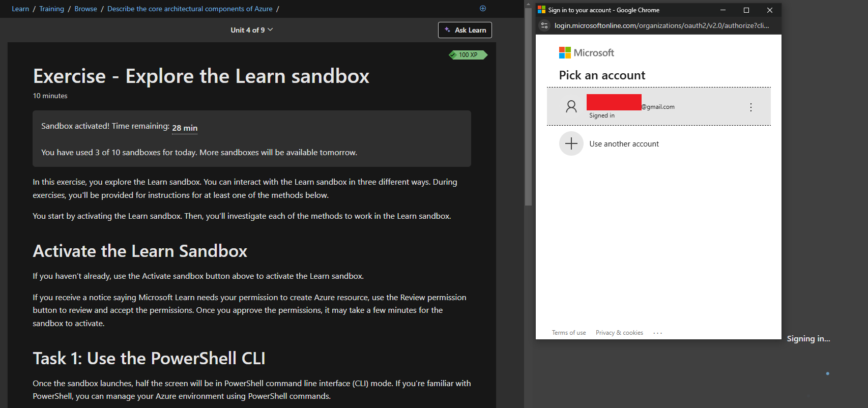Select the signed-in gmail account tile

point(659,106)
